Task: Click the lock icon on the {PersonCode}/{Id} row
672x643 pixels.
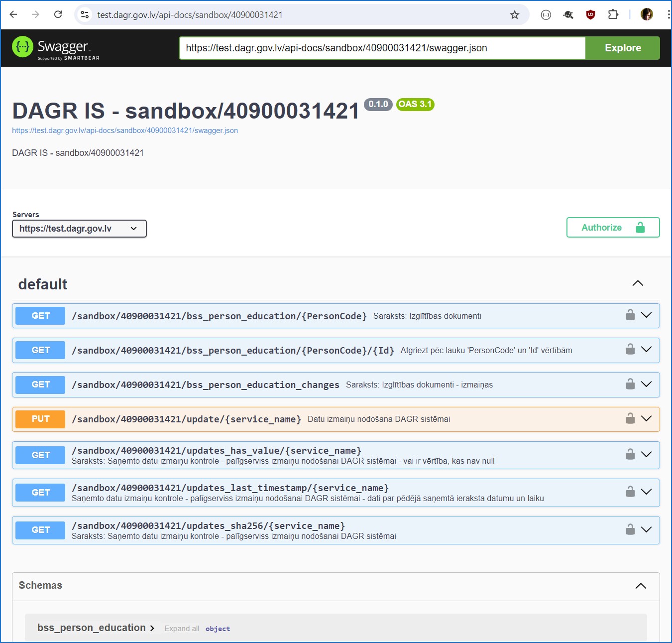Action: 630,349
